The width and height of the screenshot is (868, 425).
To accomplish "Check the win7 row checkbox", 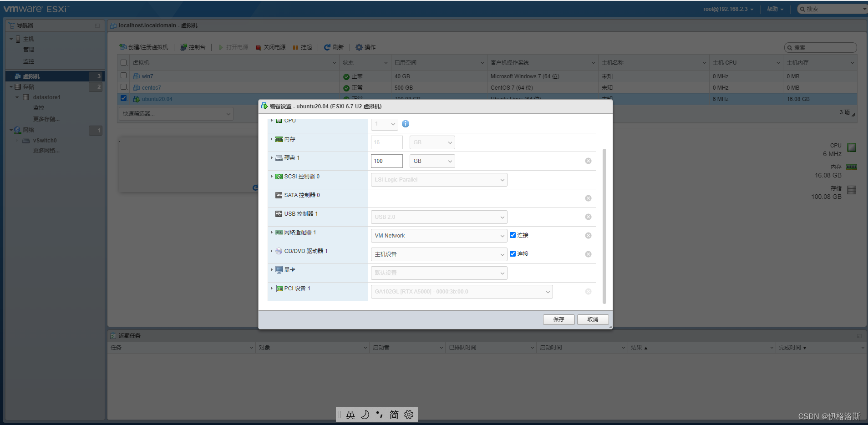I will (123, 76).
